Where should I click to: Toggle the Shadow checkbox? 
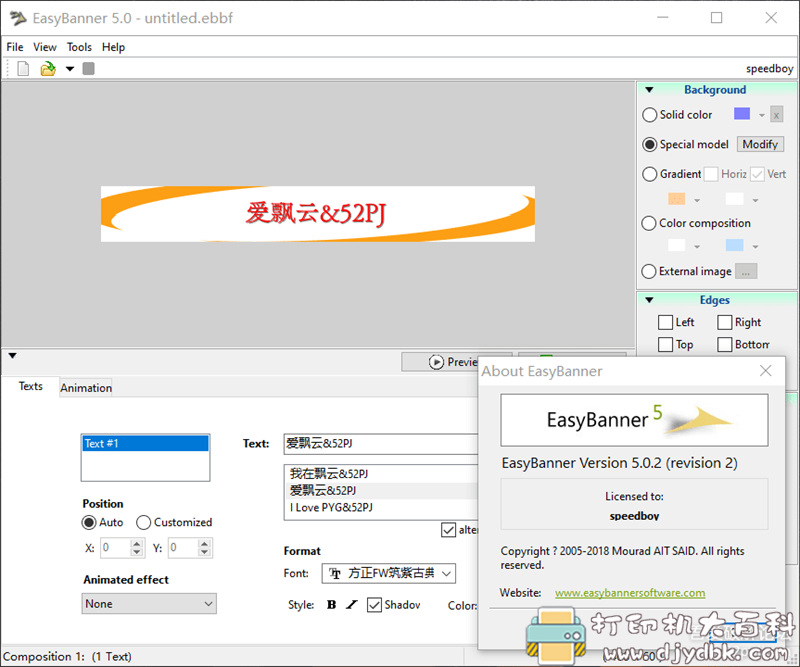point(374,605)
